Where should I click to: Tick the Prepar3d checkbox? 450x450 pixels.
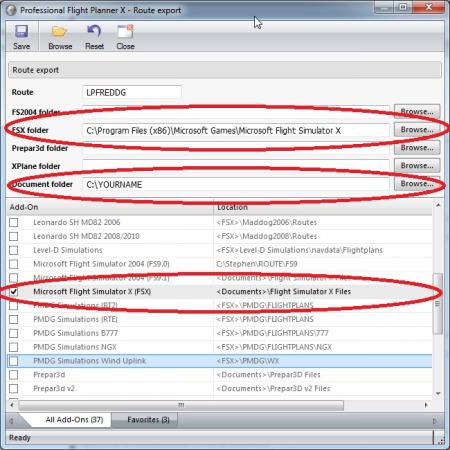pyautogui.click(x=14, y=375)
